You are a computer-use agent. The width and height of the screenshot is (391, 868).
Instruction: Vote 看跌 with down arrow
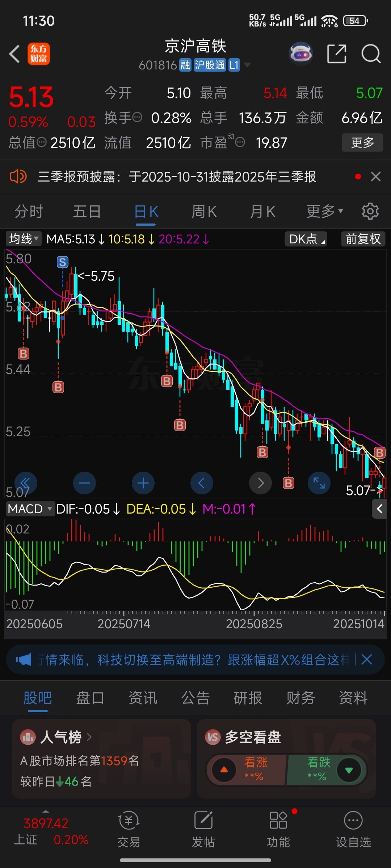tap(349, 770)
